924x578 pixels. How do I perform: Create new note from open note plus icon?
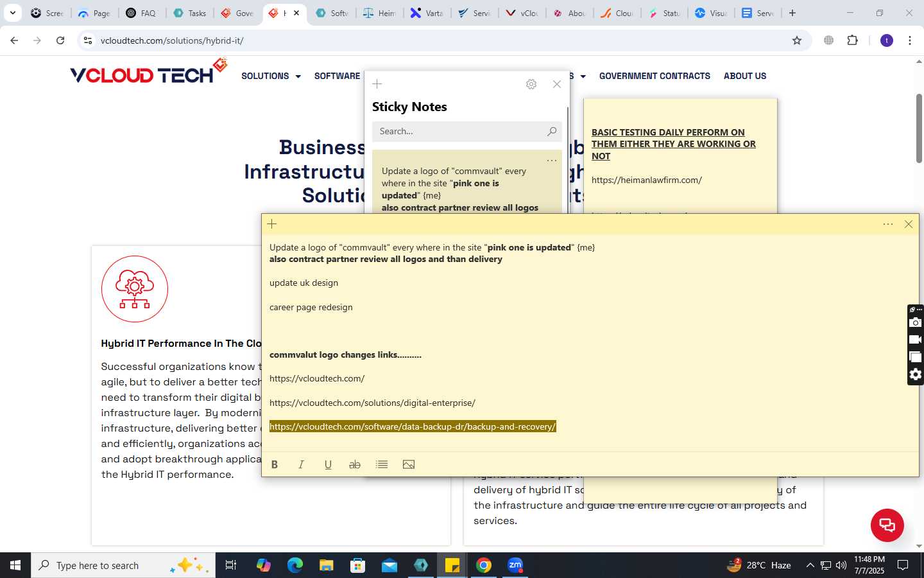[272, 223]
